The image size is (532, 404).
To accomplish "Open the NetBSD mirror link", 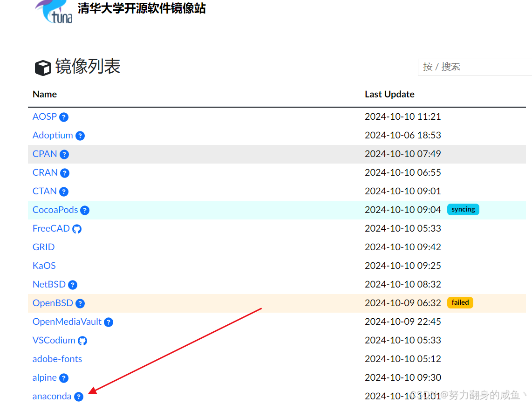I will pyautogui.click(x=49, y=284).
